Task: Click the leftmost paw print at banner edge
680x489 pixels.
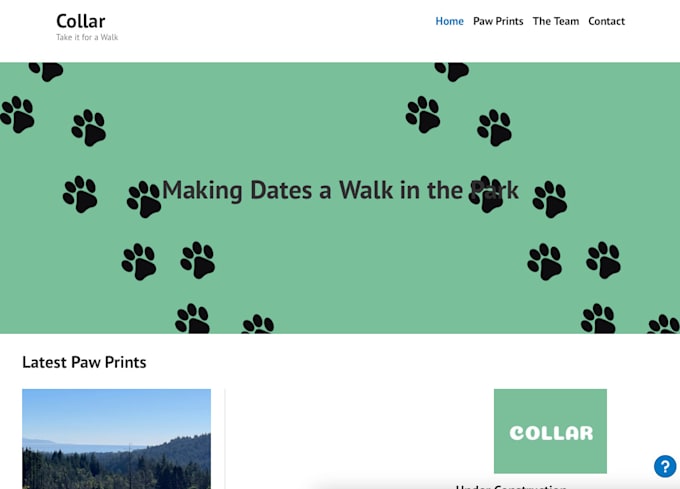Action: click(x=17, y=114)
